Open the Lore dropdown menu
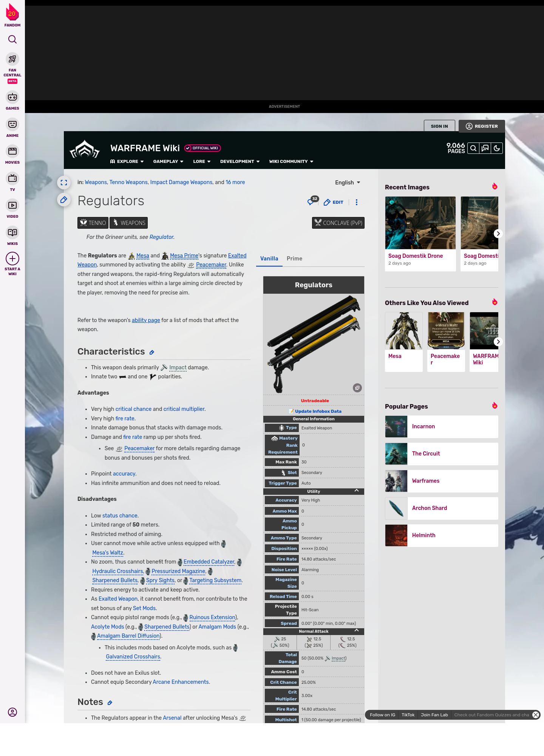The image size is (544, 756). tap(202, 161)
